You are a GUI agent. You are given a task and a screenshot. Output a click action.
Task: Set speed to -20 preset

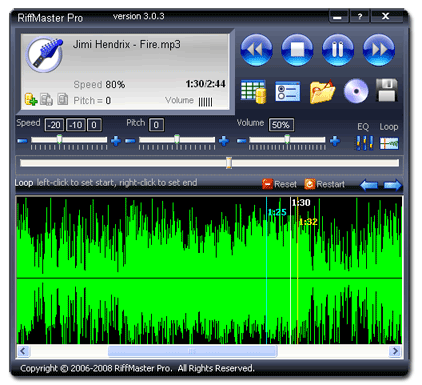point(54,125)
